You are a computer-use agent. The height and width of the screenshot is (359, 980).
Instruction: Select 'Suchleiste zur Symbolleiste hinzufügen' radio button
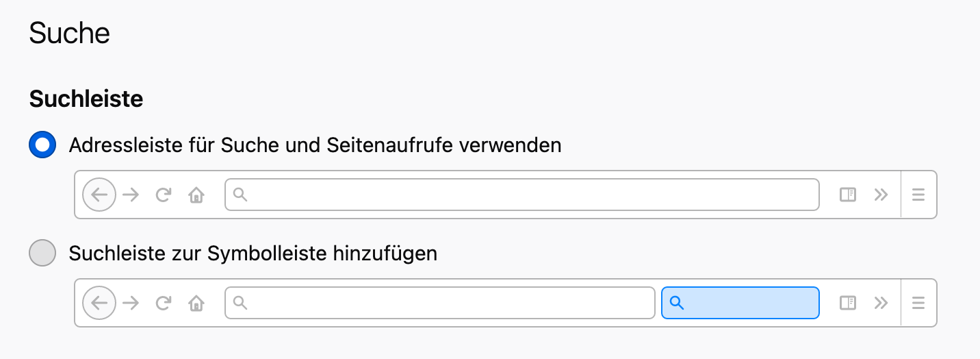point(42,253)
